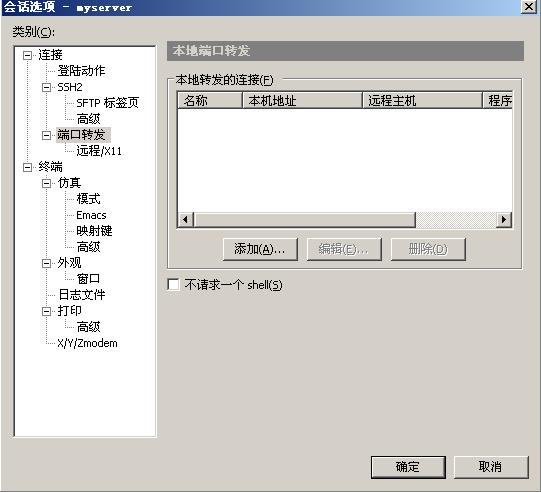Open the Emacs emulation options
This screenshot has width=541, height=492.
point(91,215)
